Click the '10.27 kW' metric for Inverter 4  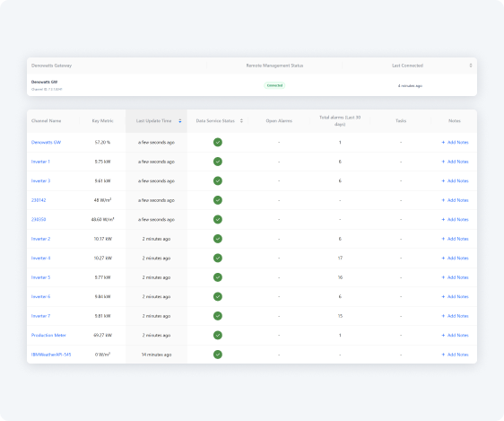[103, 258]
